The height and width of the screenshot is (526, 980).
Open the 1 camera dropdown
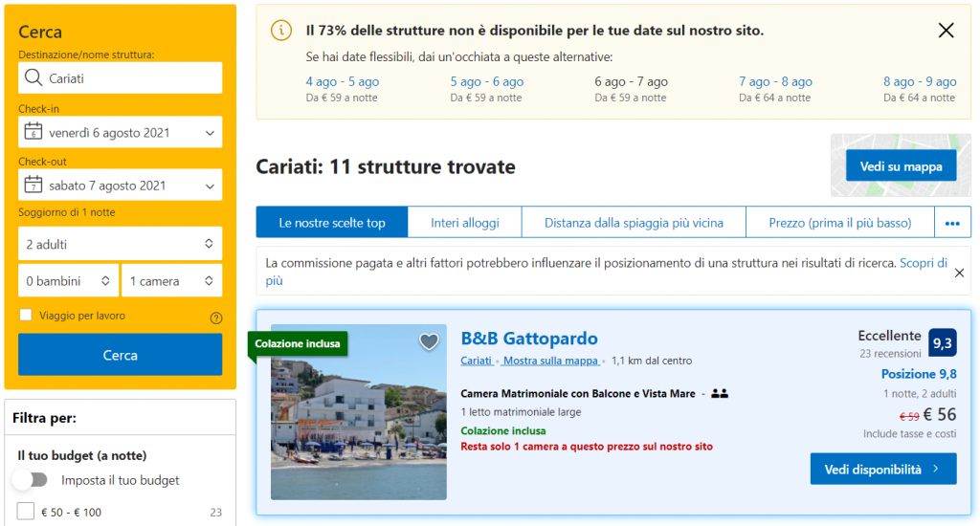(x=171, y=281)
